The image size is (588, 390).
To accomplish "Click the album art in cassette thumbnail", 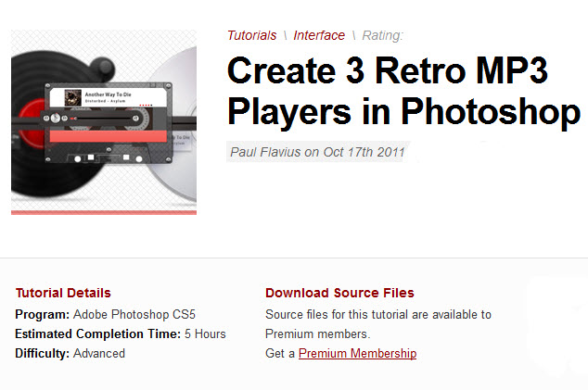I will tap(72, 96).
